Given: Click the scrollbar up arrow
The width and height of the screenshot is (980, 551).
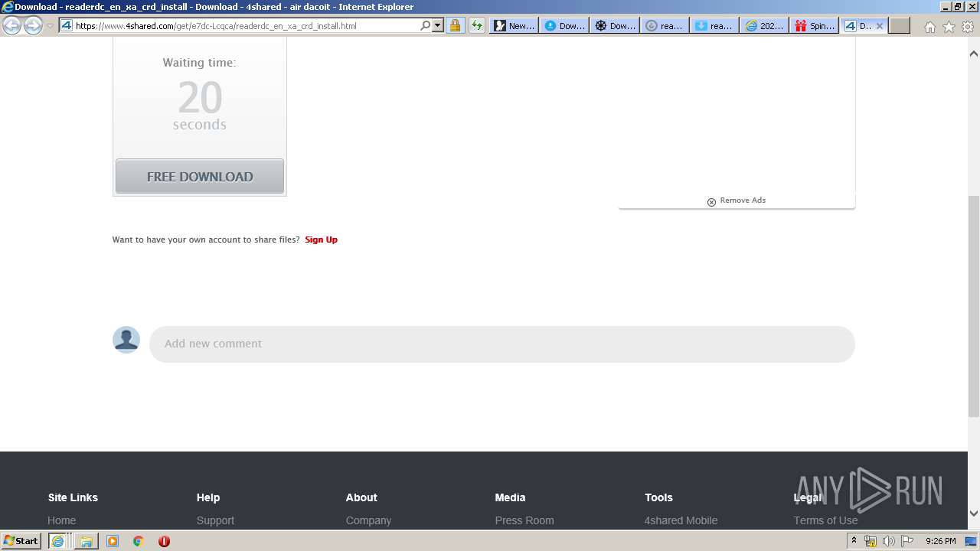Looking at the screenshot, I should point(974,54).
